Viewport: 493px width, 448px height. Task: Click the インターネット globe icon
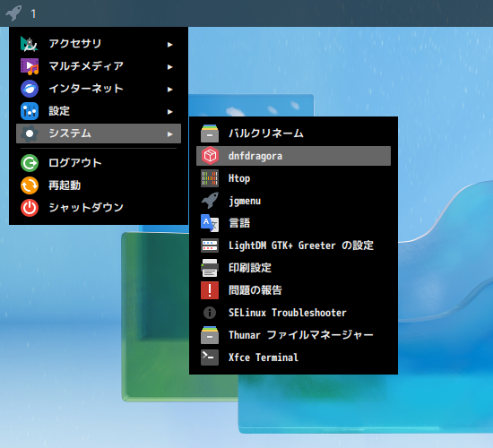tap(30, 89)
